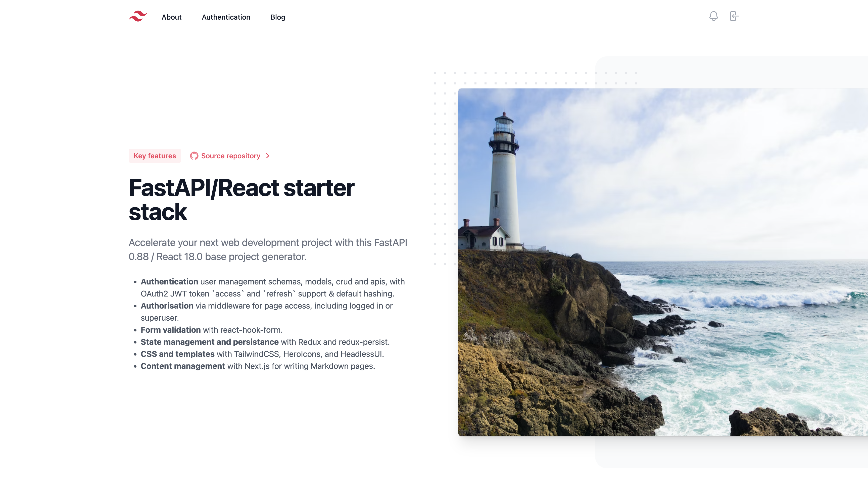Click the chevron arrow after Source repository text
This screenshot has width=868, height=492.
[x=267, y=156]
